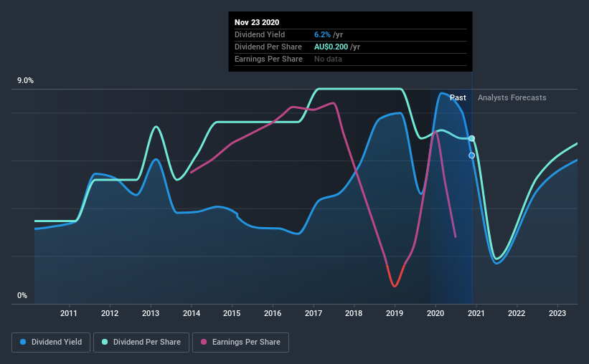Click the teal Dividend Per Share legend dot
The height and width of the screenshot is (364, 589).
105,342
